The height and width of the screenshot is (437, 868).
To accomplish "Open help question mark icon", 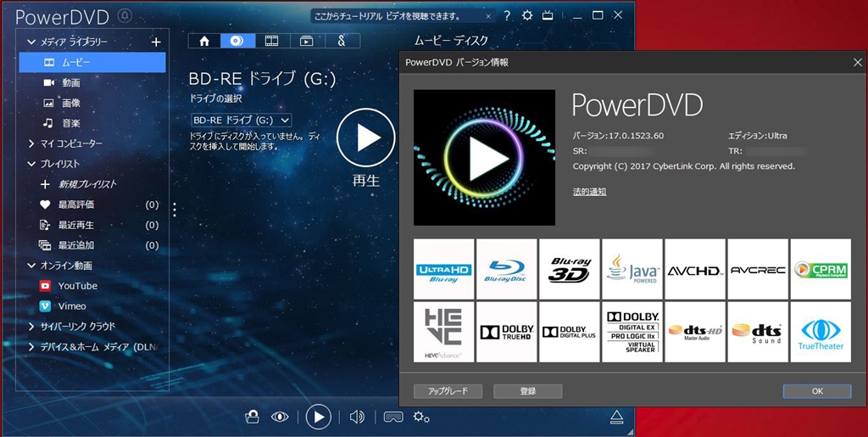I will coord(507,16).
